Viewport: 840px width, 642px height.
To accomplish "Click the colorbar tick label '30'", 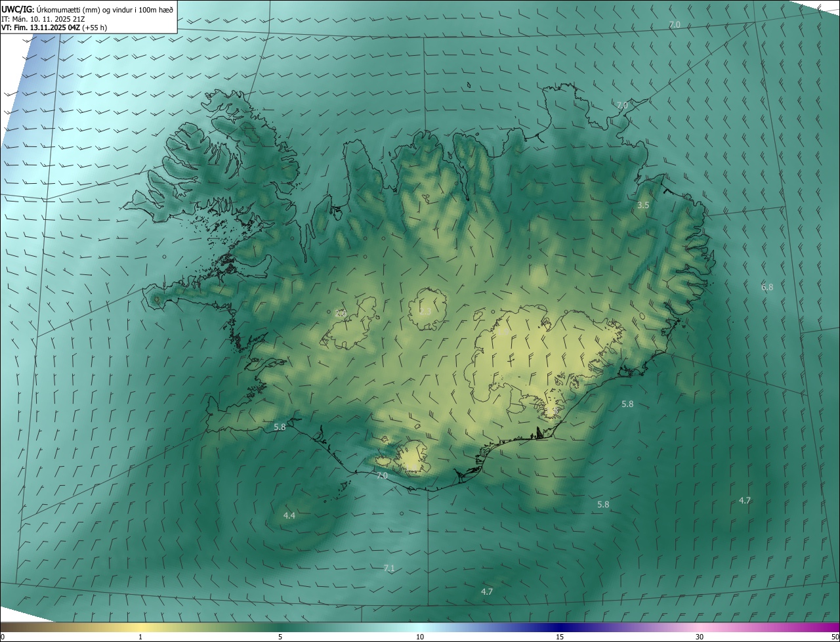I will click(x=700, y=637).
